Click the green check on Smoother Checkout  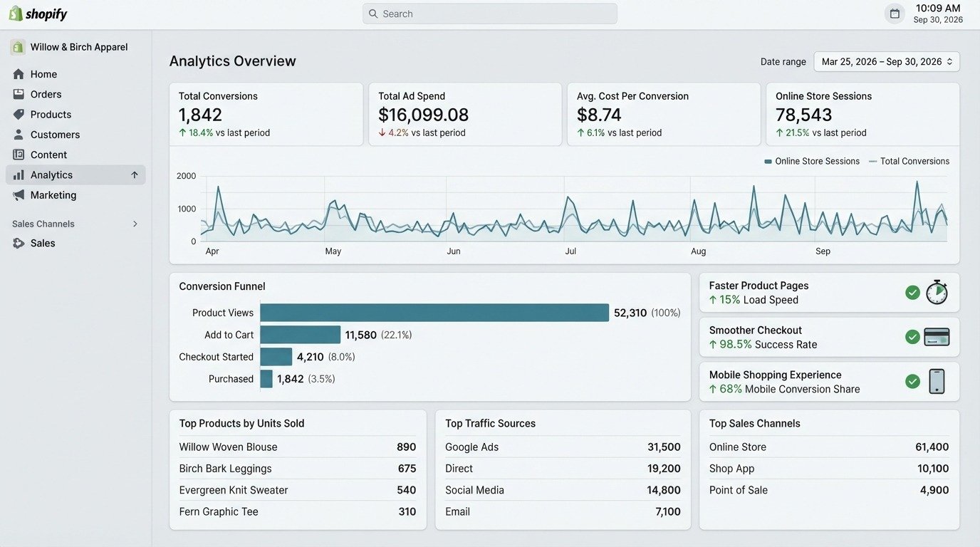click(912, 337)
